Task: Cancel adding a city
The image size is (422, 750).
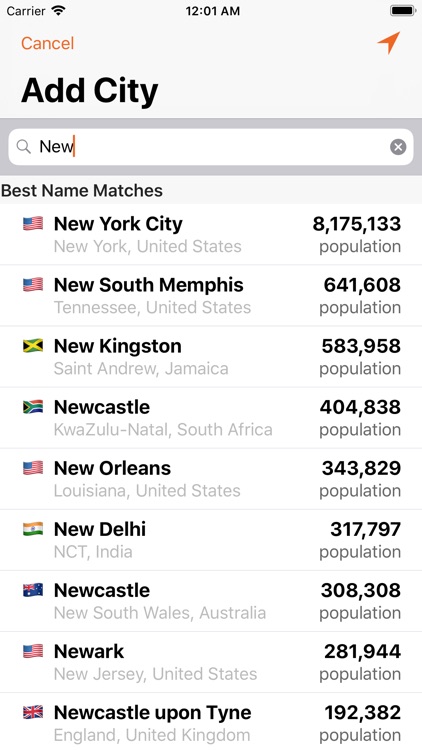Action: pyautogui.click(x=47, y=43)
